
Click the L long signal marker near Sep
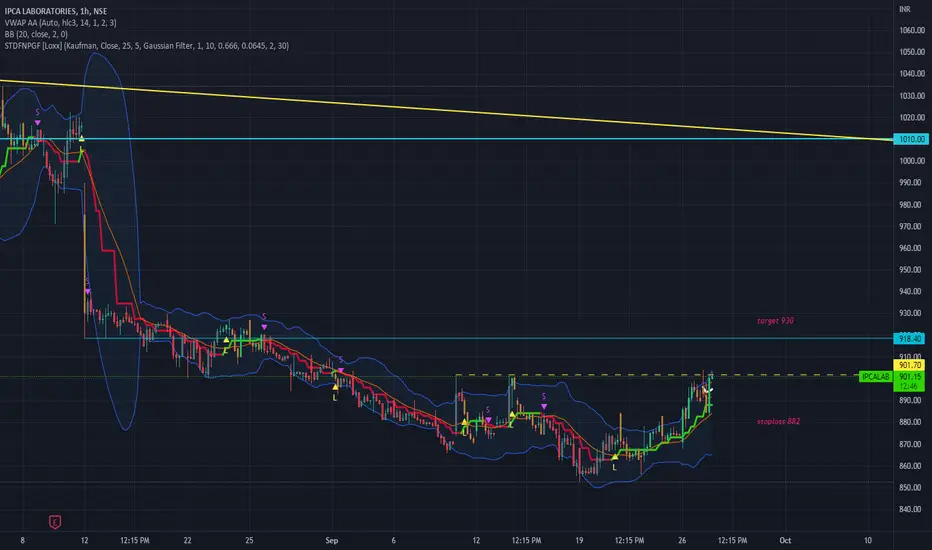(335, 392)
